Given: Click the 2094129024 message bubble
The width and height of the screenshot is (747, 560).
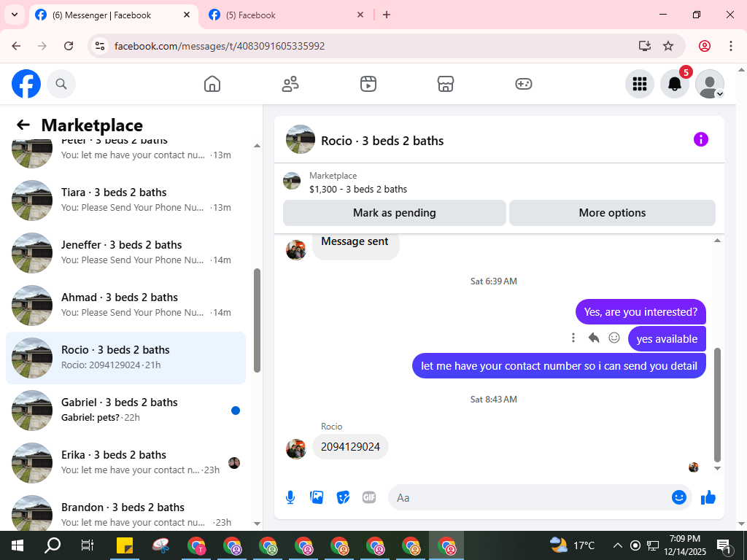Looking at the screenshot, I should pos(350,447).
